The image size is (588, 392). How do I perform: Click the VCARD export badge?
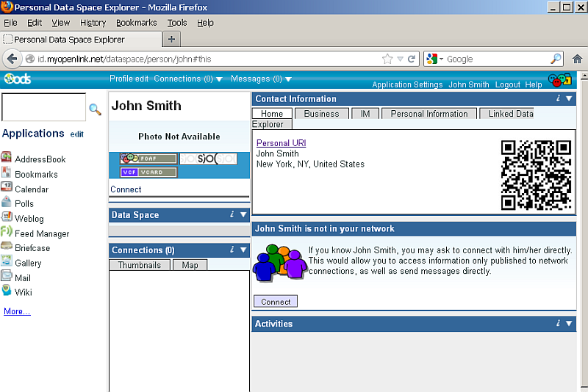pyautogui.click(x=148, y=172)
